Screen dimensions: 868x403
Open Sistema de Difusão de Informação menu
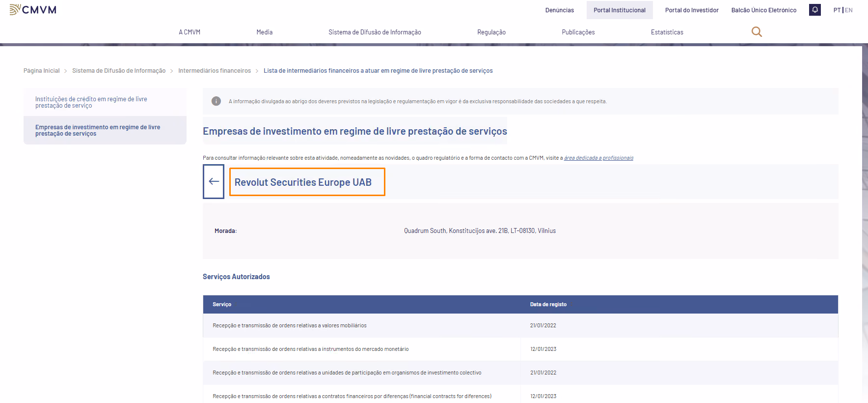coord(375,32)
